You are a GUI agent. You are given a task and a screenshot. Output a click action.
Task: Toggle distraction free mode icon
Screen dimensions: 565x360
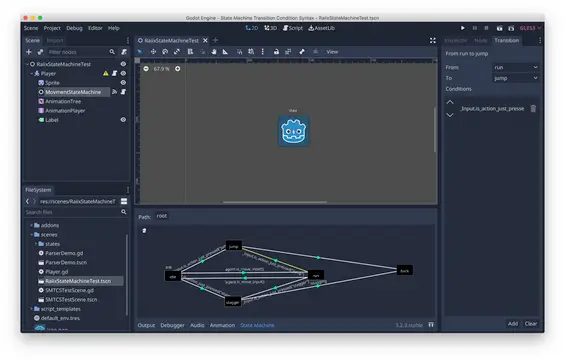click(433, 40)
